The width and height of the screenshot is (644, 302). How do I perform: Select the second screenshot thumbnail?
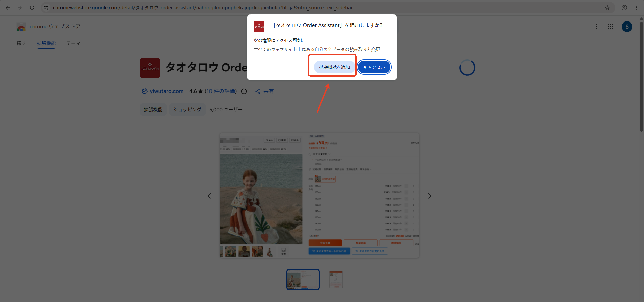(x=336, y=279)
